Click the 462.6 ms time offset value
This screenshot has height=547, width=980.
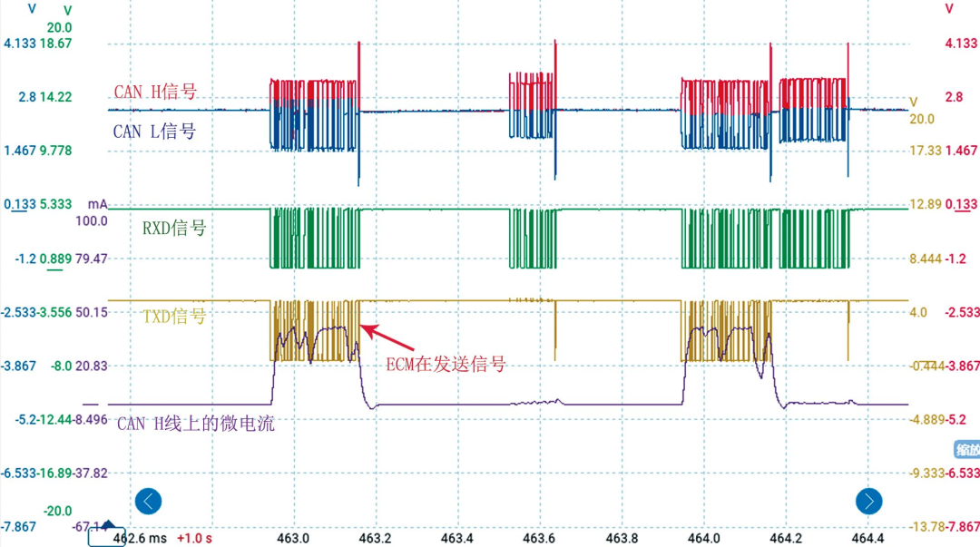[140, 538]
